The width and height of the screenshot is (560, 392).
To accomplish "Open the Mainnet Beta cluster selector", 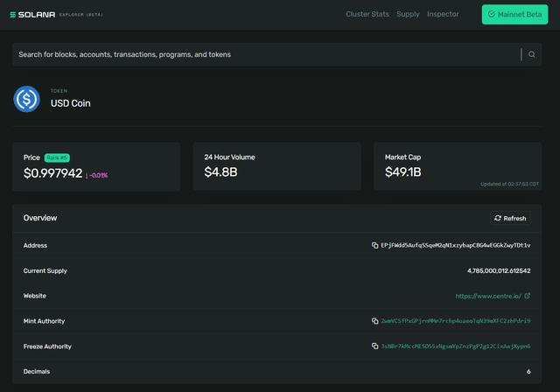I will click(x=514, y=15).
